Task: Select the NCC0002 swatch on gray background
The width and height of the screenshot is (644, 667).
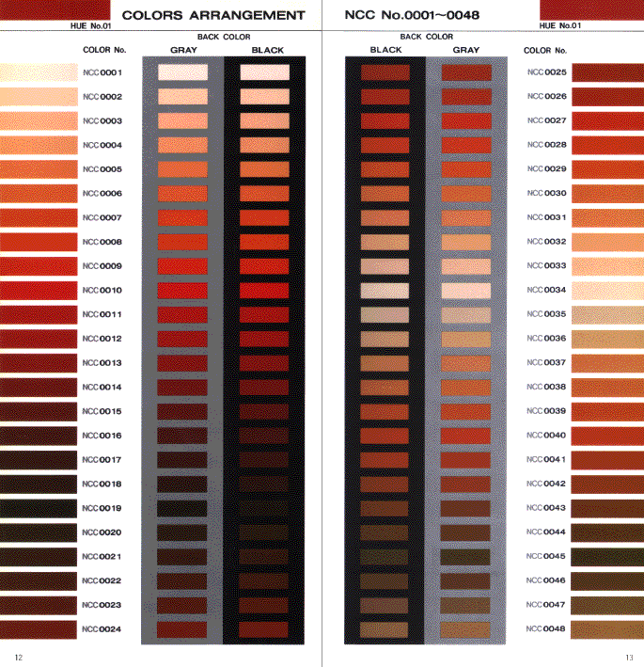Action: point(182,97)
